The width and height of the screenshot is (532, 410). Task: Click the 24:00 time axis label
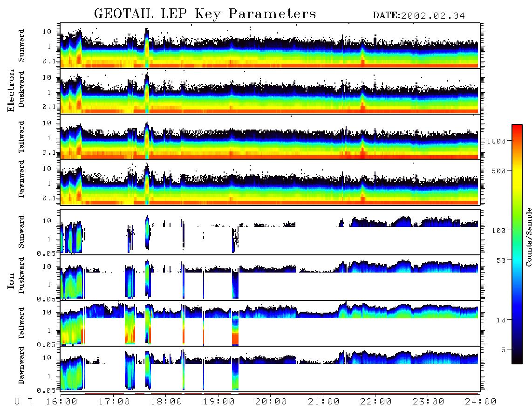[481, 402]
